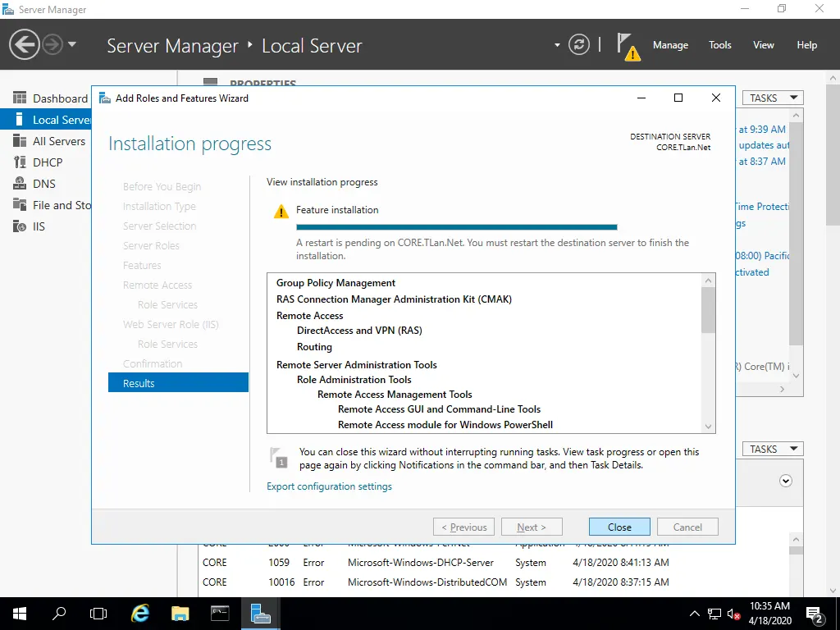Open the Properties TASKS dropdown
Image resolution: width=840 pixels, height=630 pixels.
point(773,98)
